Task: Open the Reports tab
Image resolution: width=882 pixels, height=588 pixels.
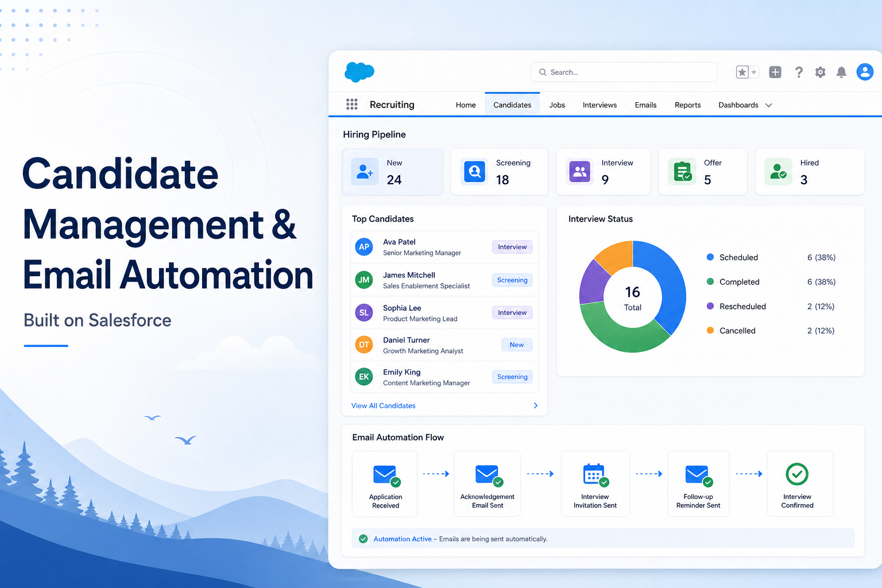Action: click(687, 105)
